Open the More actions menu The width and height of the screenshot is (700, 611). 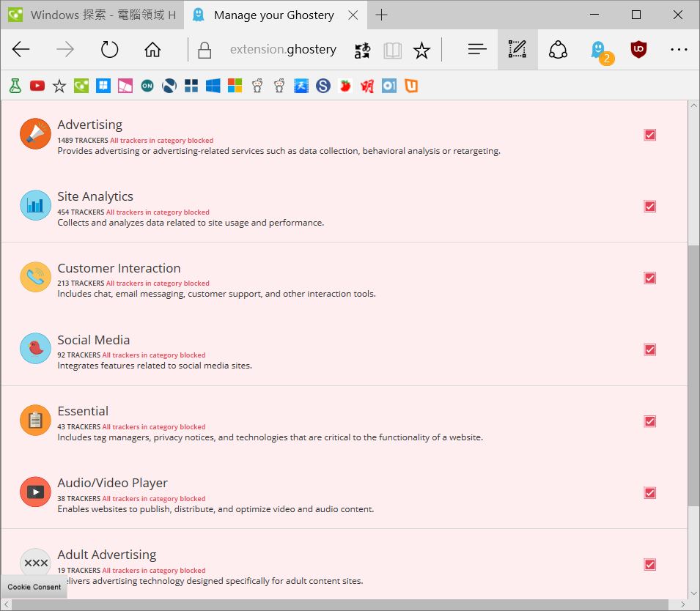click(x=679, y=49)
